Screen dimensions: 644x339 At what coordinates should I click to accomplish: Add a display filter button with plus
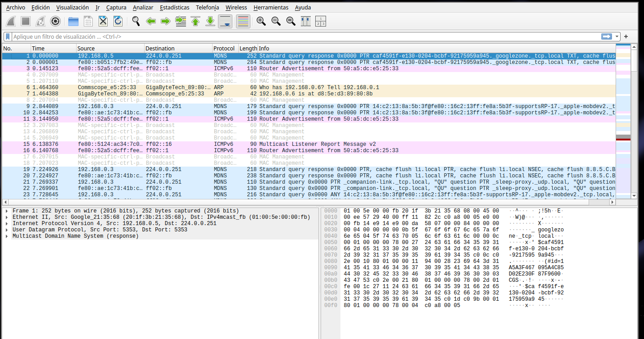(626, 36)
